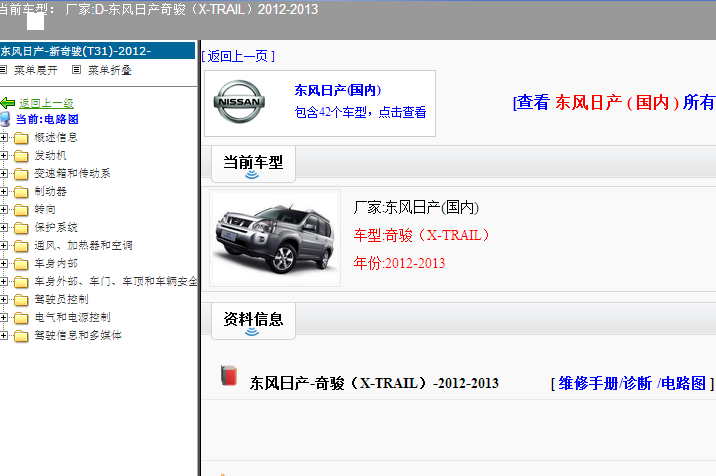Viewport: 716px width, 476px height.
Task: Click the folder icon beside 驾驶信息和多媒体
Action: pyautogui.click(x=21, y=336)
